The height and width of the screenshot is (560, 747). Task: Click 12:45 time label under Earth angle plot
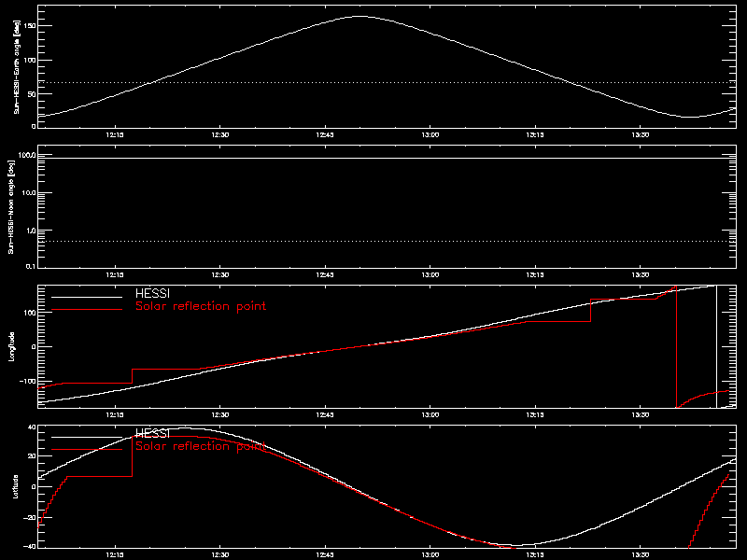click(325, 135)
